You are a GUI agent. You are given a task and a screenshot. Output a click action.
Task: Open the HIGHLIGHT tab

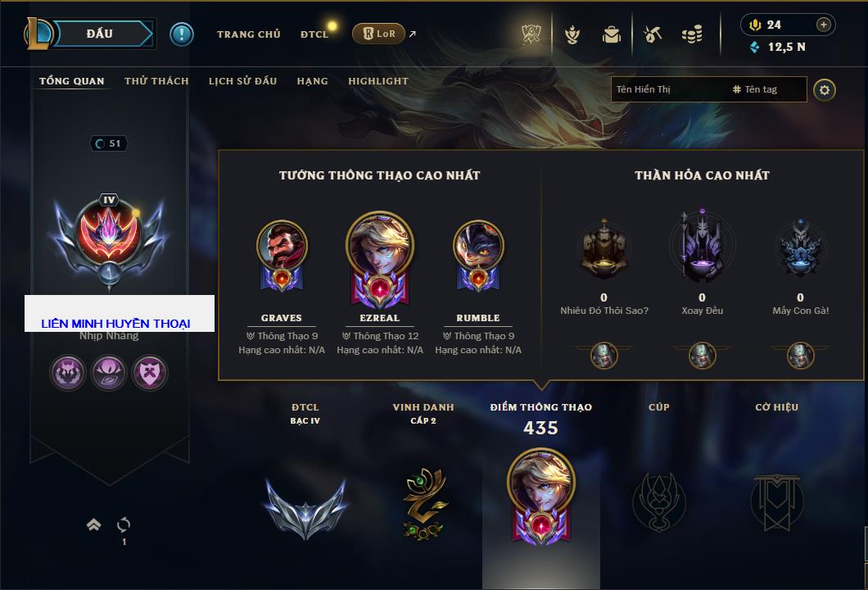pos(378,81)
